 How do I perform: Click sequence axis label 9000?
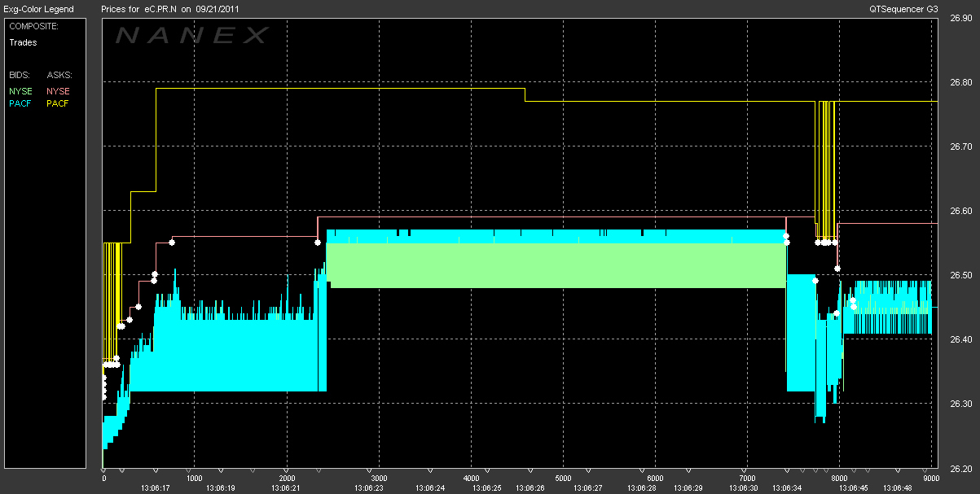point(931,479)
